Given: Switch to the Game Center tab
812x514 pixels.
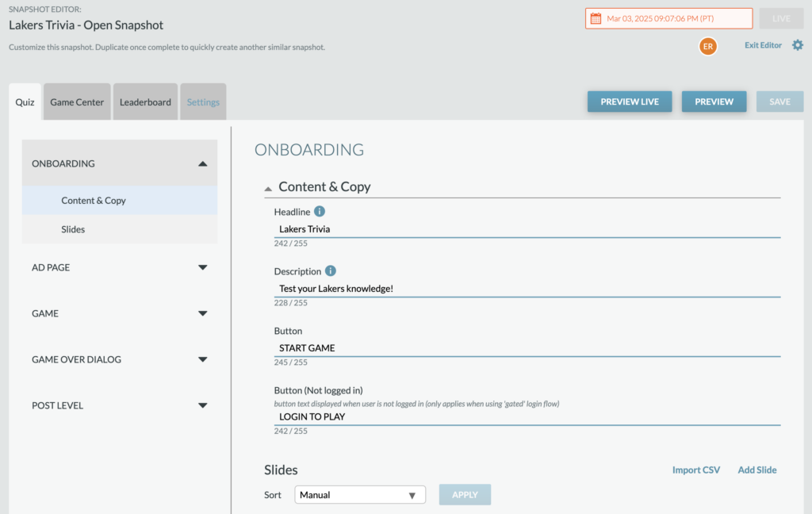Looking at the screenshot, I should [77, 102].
